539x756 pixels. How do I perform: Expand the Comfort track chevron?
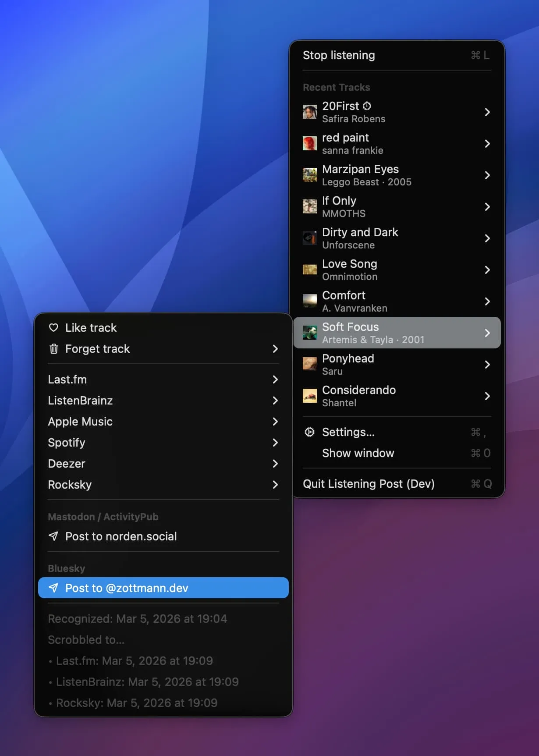tap(487, 302)
